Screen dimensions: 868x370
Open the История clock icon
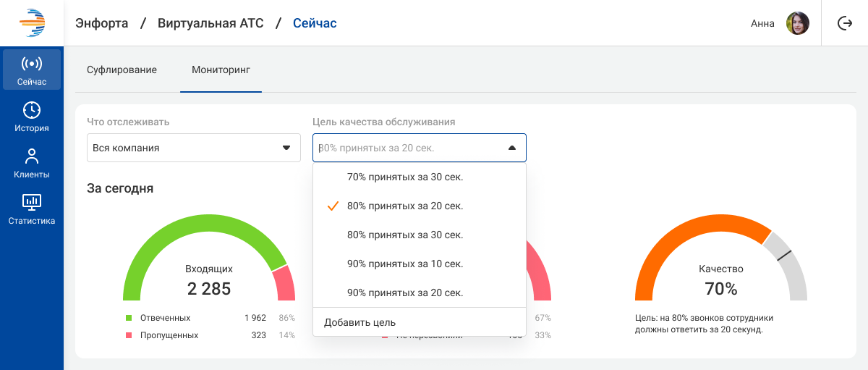coord(32,110)
